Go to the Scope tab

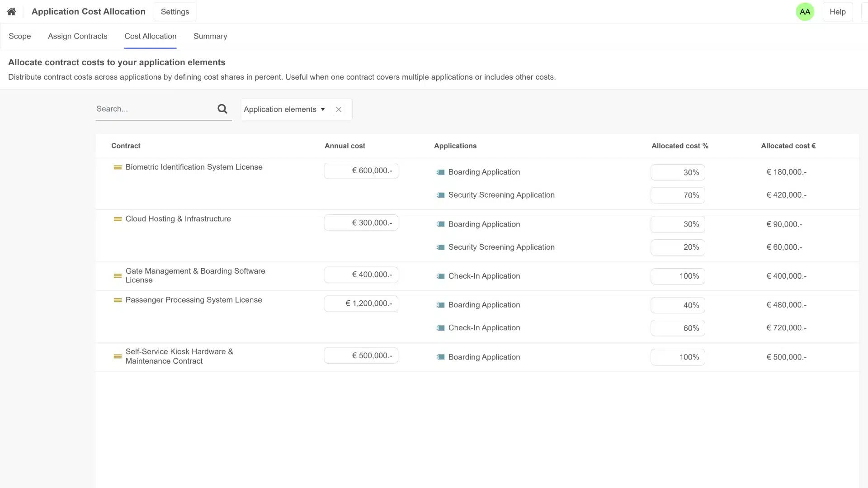point(20,36)
